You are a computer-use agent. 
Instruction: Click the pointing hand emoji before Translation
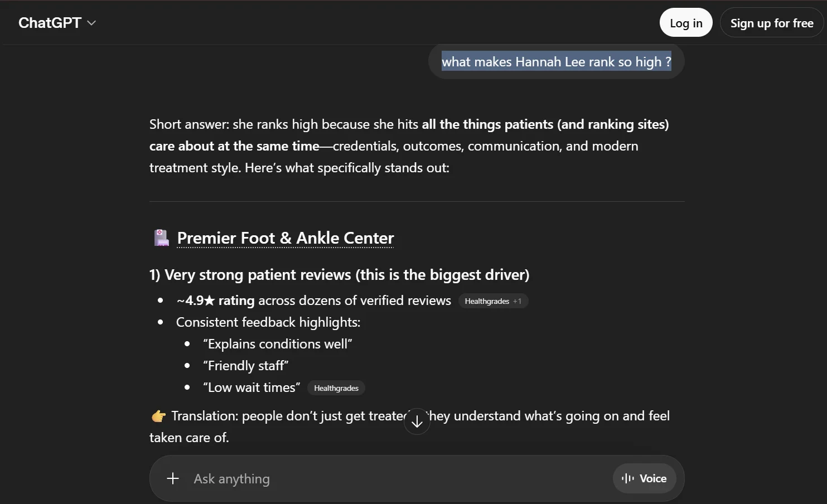point(159,416)
